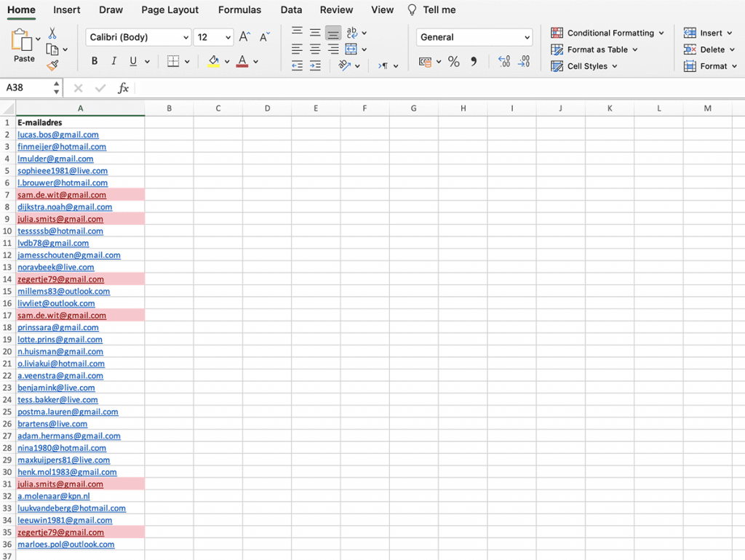
Task: Click the Increase Decimal icon
Action: [x=503, y=62]
